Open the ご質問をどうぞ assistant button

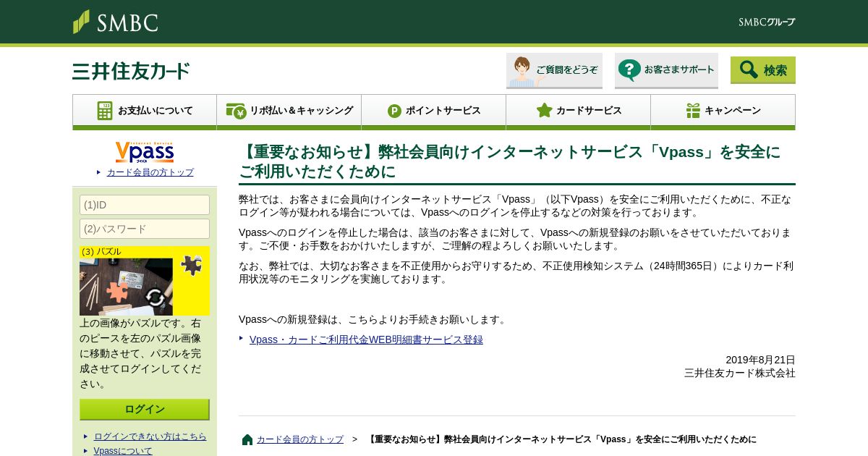(x=554, y=71)
